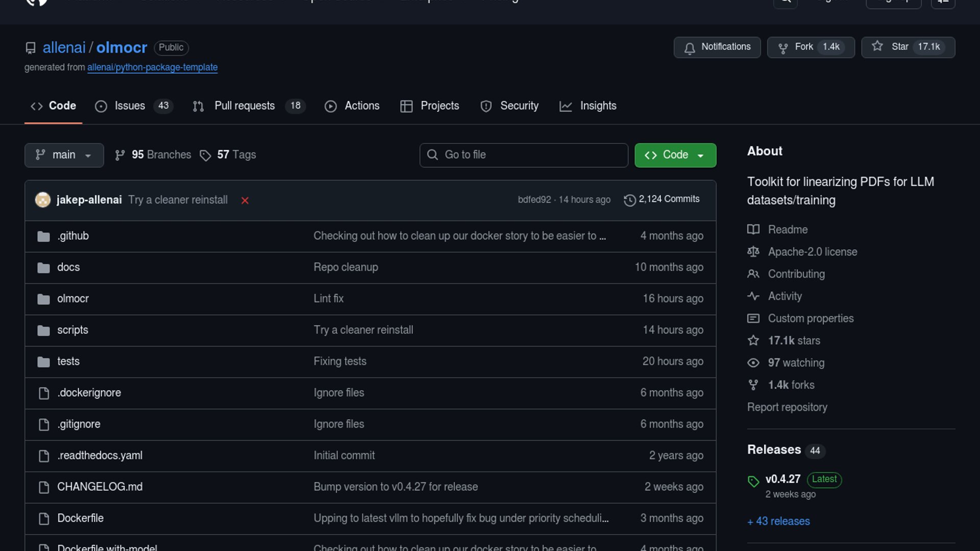
Task: Click the Activity pulse icon
Action: (753, 296)
